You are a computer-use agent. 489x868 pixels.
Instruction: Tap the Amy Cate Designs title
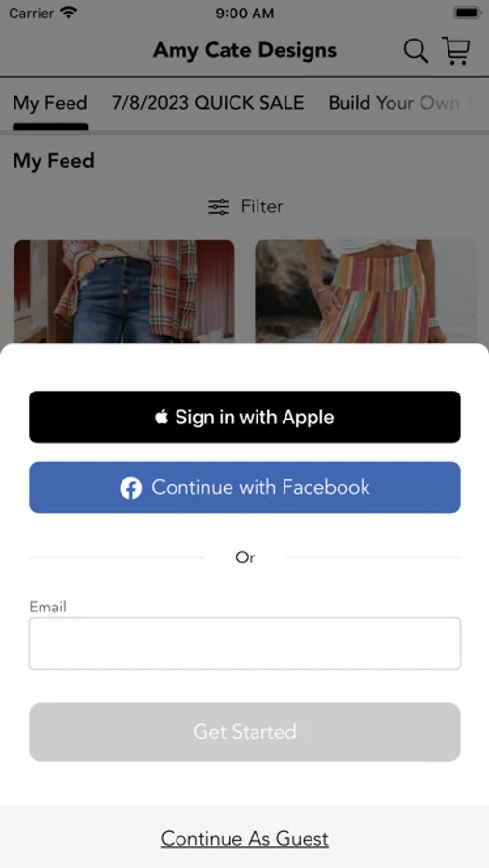[245, 50]
